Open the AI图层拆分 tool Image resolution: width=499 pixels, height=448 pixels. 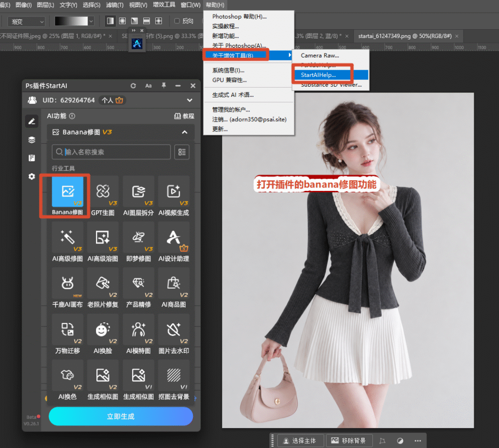[x=138, y=192]
